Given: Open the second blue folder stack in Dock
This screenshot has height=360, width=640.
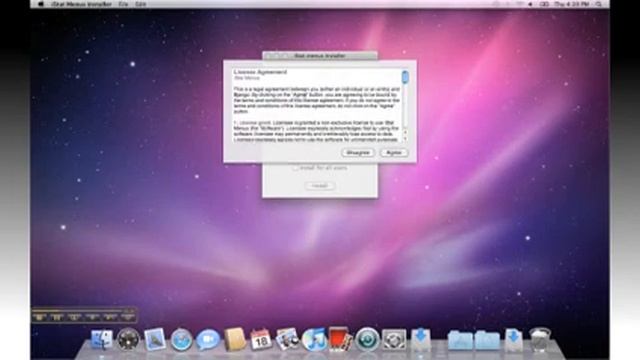Looking at the screenshot, I should pos(487,340).
